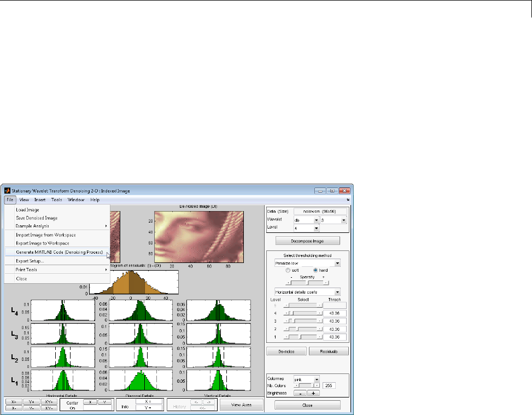This screenshot has height=415, width=532.
Task: Open the Level dropdown
Action: pos(306,228)
